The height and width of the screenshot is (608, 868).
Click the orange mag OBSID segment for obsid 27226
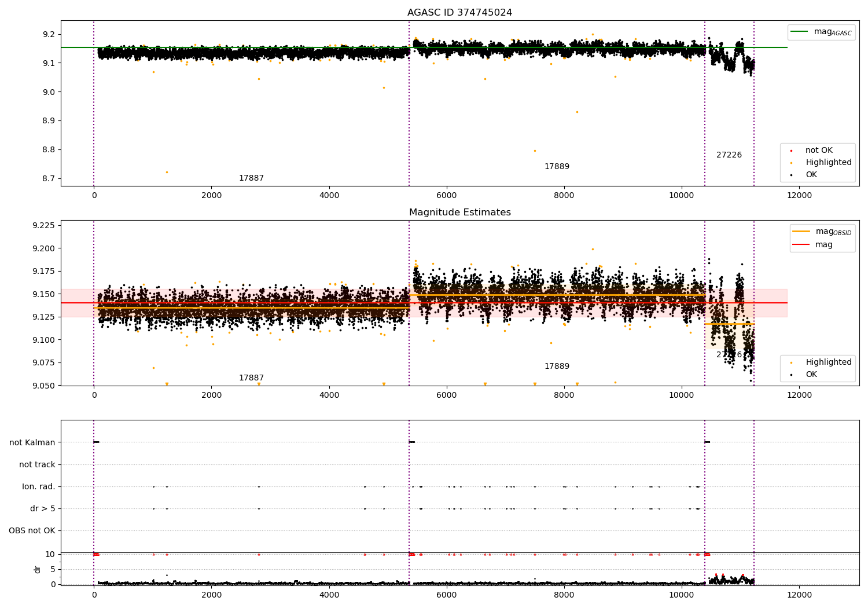click(x=729, y=324)
